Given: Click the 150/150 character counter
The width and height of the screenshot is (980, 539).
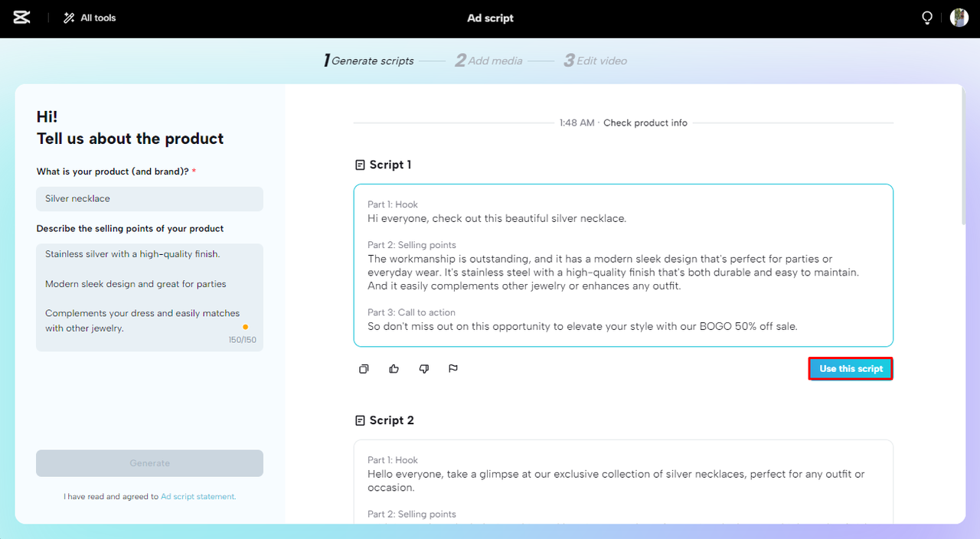Looking at the screenshot, I should click(x=243, y=340).
